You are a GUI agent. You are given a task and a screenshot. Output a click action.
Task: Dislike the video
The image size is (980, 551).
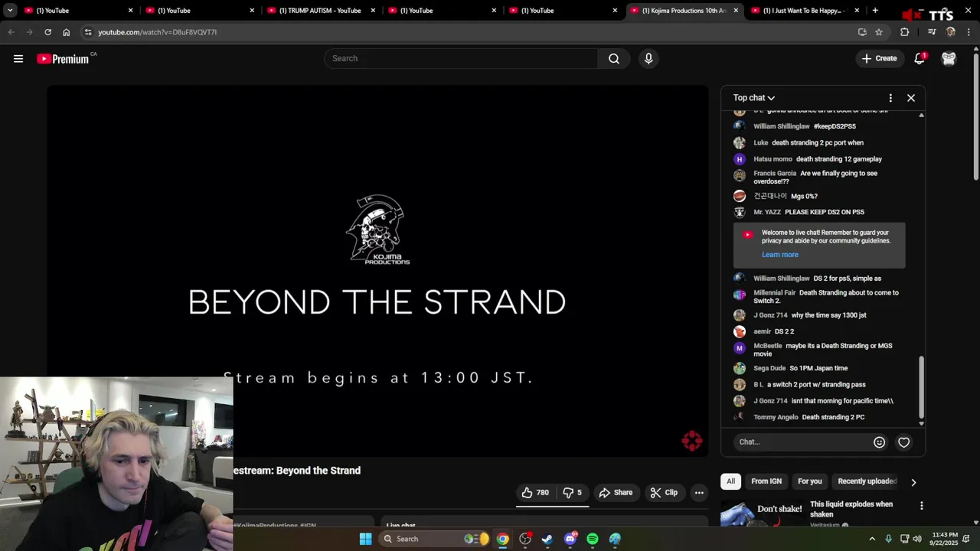click(x=572, y=493)
